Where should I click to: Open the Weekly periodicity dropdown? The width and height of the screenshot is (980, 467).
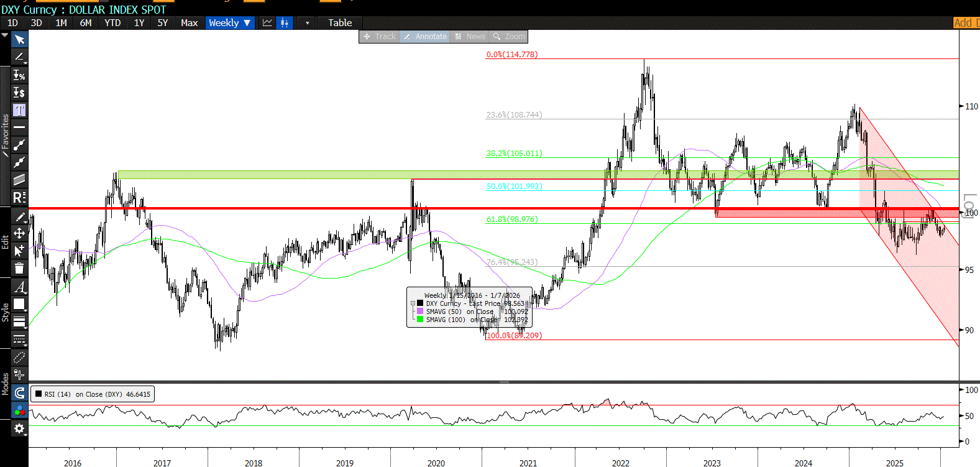[229, 23]
